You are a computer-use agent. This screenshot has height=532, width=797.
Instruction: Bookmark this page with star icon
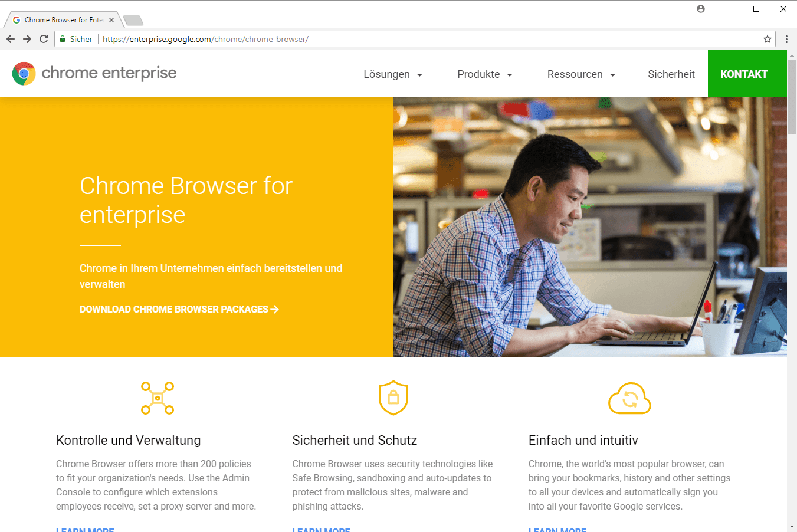click(x=767, y=39)
